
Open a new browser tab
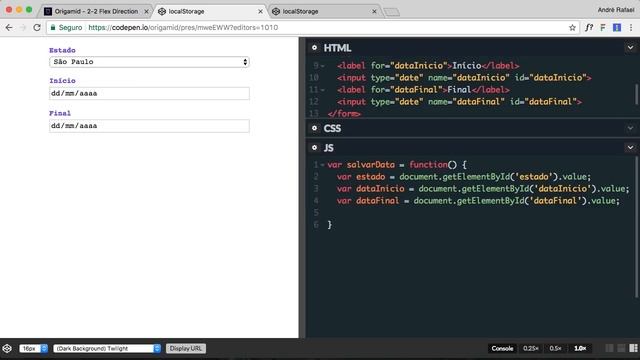(391, 12)
